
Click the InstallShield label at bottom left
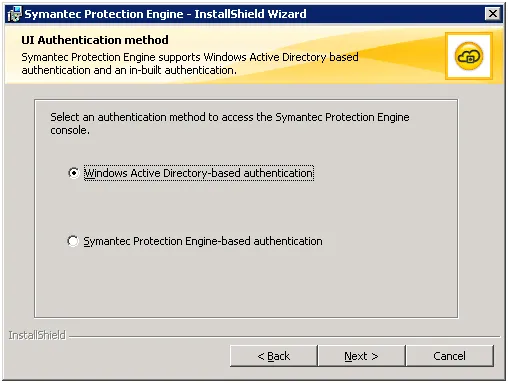click(37, 335)
